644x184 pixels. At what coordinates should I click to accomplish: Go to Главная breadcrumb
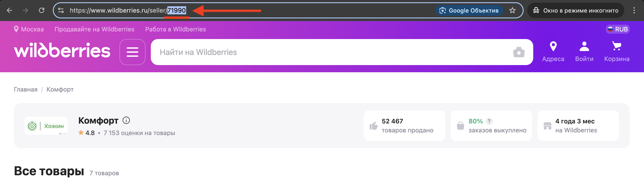[x=26, y=90]
